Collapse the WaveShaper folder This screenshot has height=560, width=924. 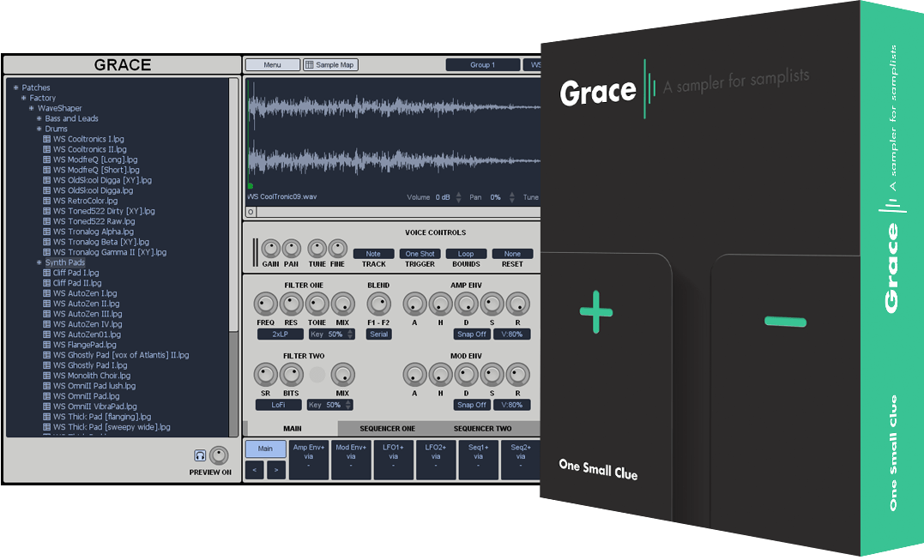(x=31, y=108)
